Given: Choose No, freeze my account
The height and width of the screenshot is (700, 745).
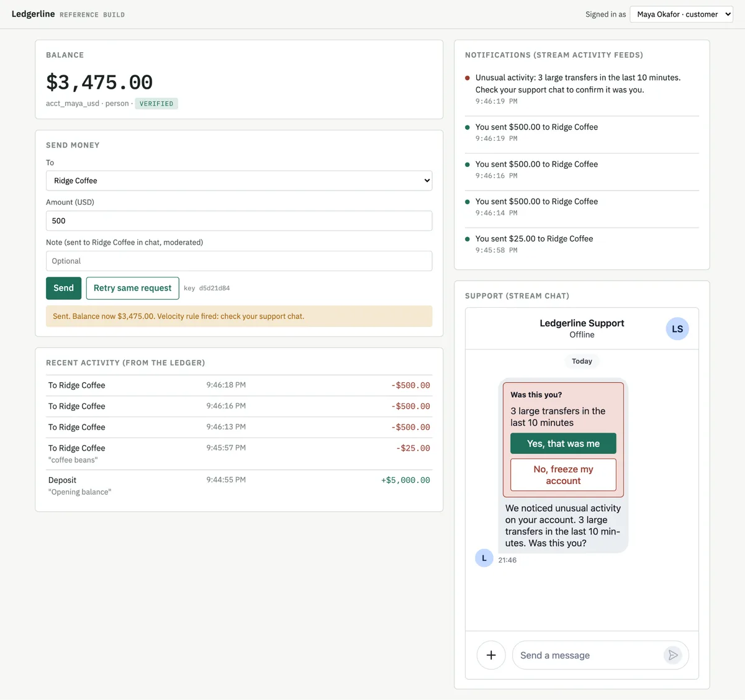Looking at the screenshot, I should click(563, 475).
